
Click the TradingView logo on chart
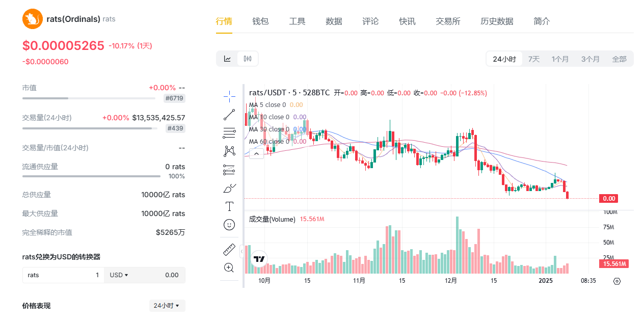coord(259,259)
